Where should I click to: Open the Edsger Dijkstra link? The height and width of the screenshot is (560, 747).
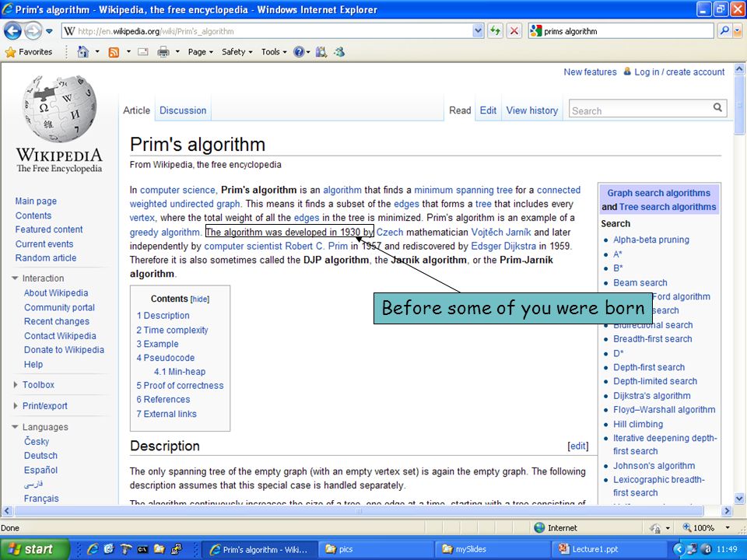(x=503, y=247)
